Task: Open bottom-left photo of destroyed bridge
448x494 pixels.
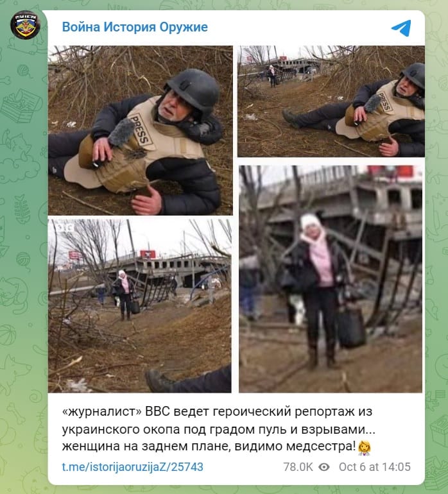Action: [140, 306]
